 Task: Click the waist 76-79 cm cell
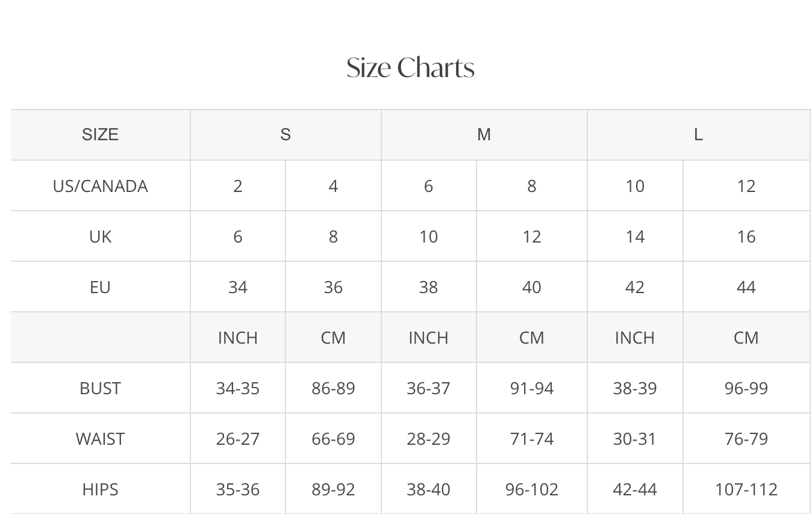point(746,439)
